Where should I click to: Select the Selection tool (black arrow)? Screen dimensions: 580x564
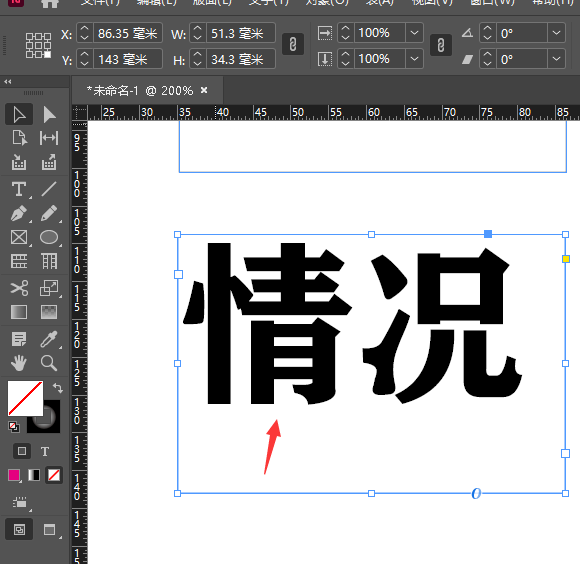19,114
